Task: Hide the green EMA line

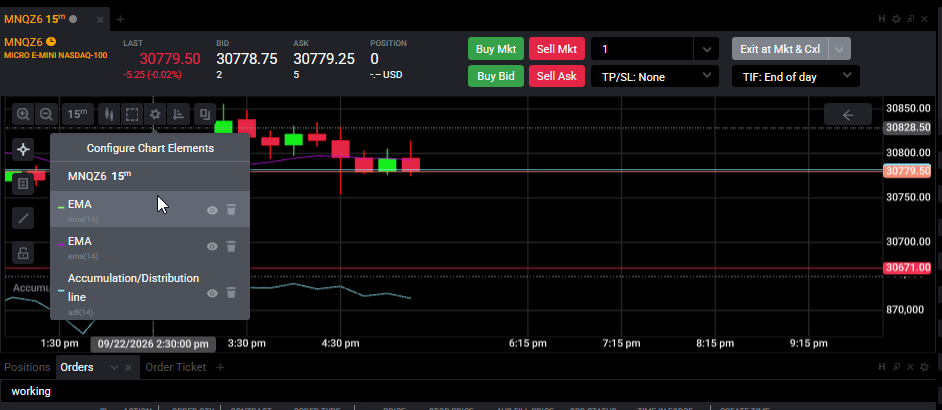Action: pos(212,210)
